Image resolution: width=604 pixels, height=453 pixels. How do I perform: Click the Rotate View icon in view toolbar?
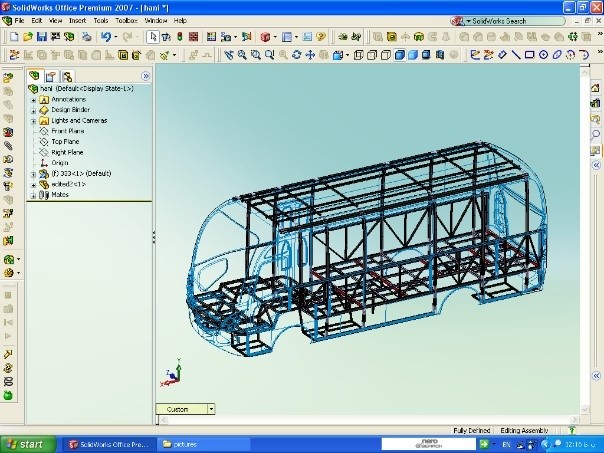pyautogui.click(x=296, y=55)
